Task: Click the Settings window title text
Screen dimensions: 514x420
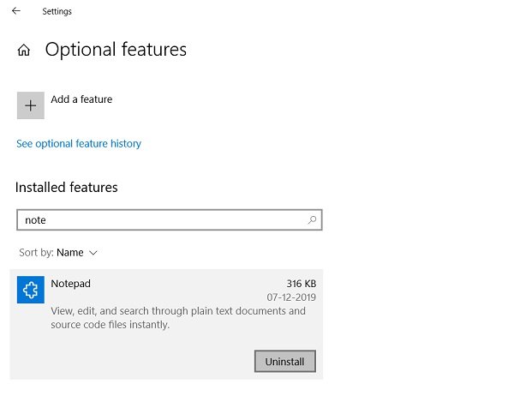Action: pos(57,12)
